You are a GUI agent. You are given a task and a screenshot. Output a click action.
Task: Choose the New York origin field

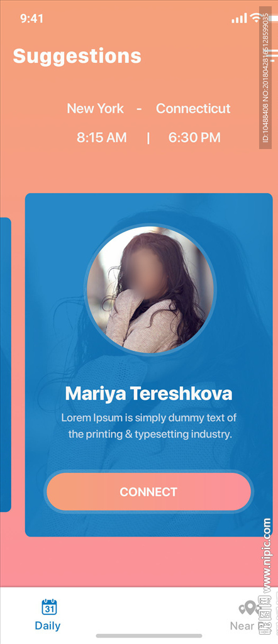click(95, 108)
